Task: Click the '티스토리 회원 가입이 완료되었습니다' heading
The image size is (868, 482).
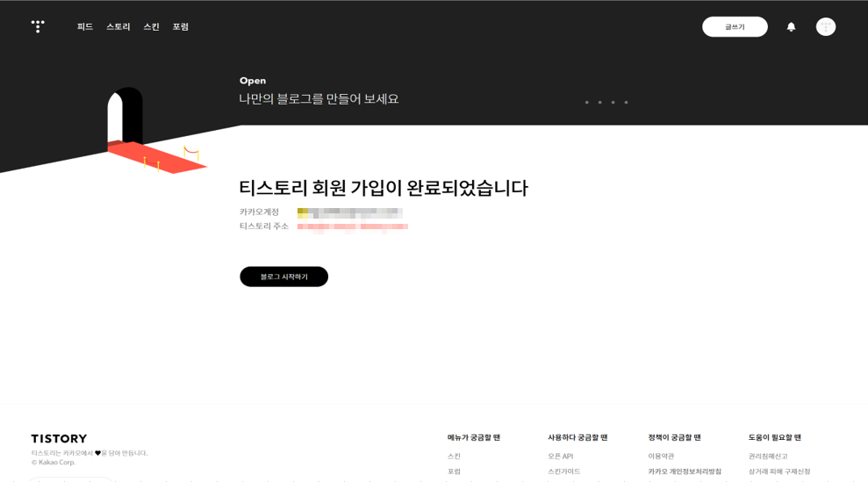Action: pyautogui.click(x=384, y=188)
